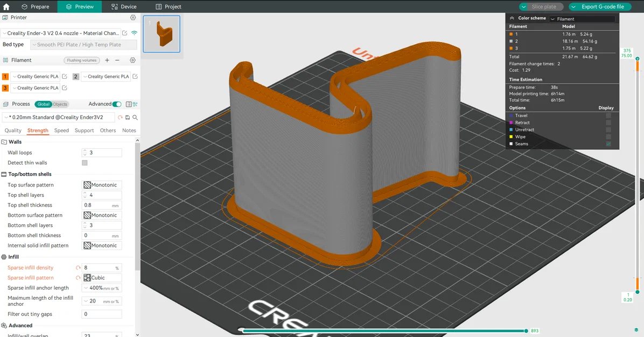Show Unretract points in display options
This screenshot has height=337, width=644.
coord(608,129)
